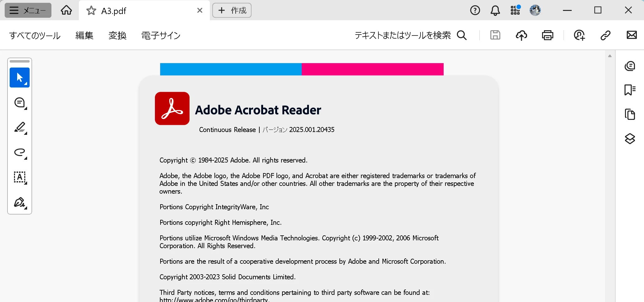Show notifications bell

point(495,11)
